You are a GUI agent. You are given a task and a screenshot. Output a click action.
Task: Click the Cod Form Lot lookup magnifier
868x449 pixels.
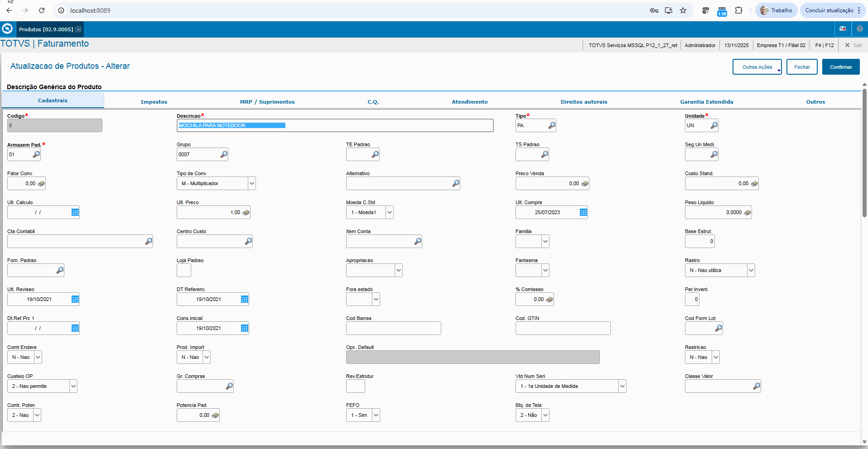click(718, 328)
